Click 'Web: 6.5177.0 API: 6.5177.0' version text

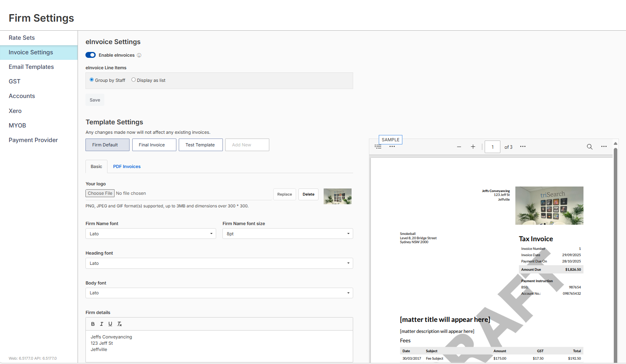coord(33,358)
